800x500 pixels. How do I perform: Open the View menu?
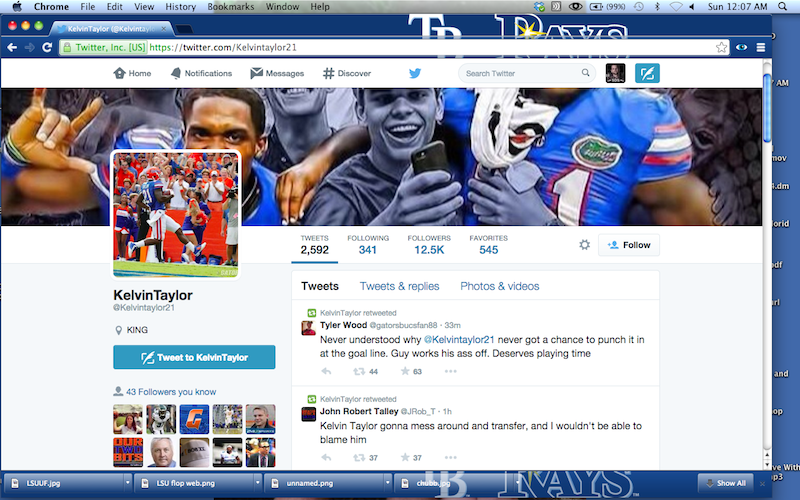tap(144, 7)
